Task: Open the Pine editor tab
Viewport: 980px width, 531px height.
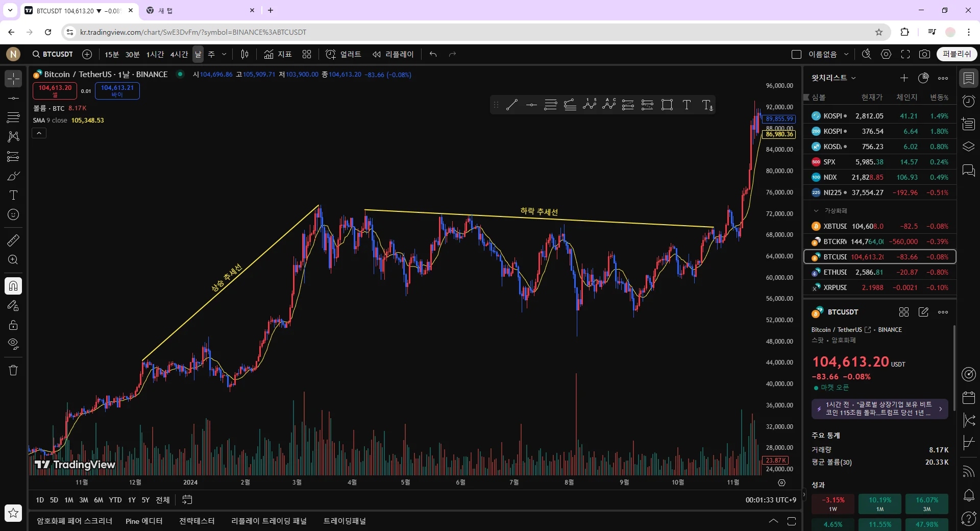Action: (144, 521)
